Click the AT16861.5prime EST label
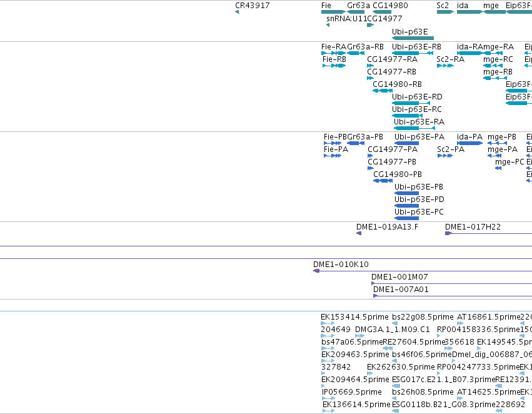Image resolution: width=532 pixels, height=414 pixels. (x=489, y=317)
